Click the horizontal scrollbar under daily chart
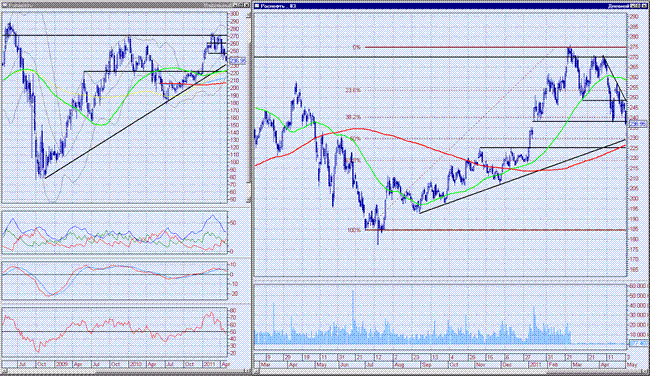650x376 pixels. pos(450,371)
